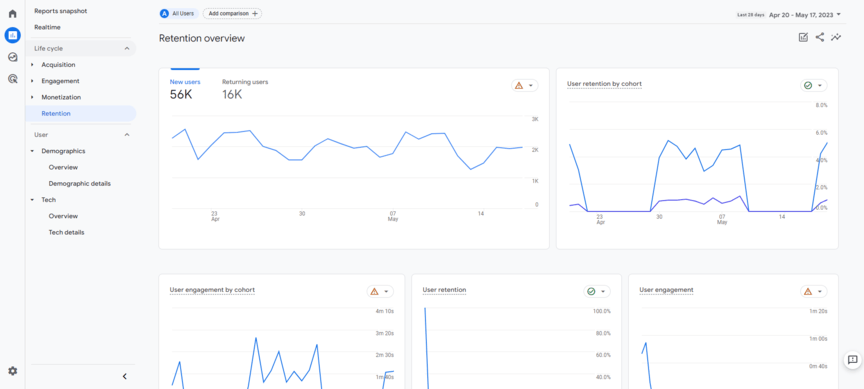Open warning dropdown on New users card
The height and width of the screenshot is (389, 864).
(525, 85)
